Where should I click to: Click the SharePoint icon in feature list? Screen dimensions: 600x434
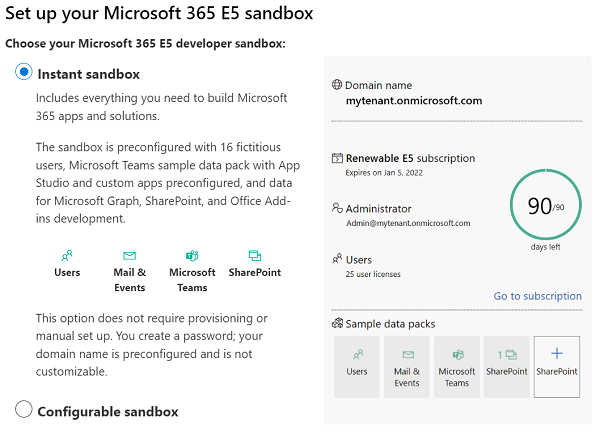coord(254,256)
